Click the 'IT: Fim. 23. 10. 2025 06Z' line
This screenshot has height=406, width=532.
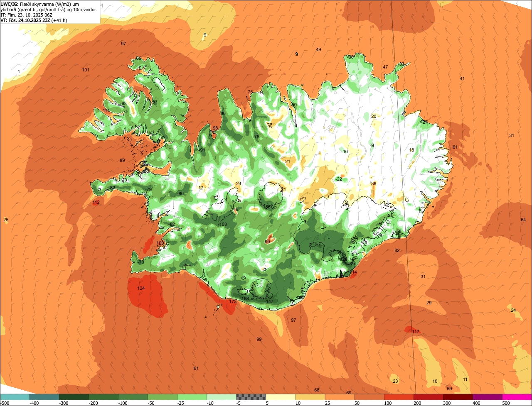click(x=26, y=15)
